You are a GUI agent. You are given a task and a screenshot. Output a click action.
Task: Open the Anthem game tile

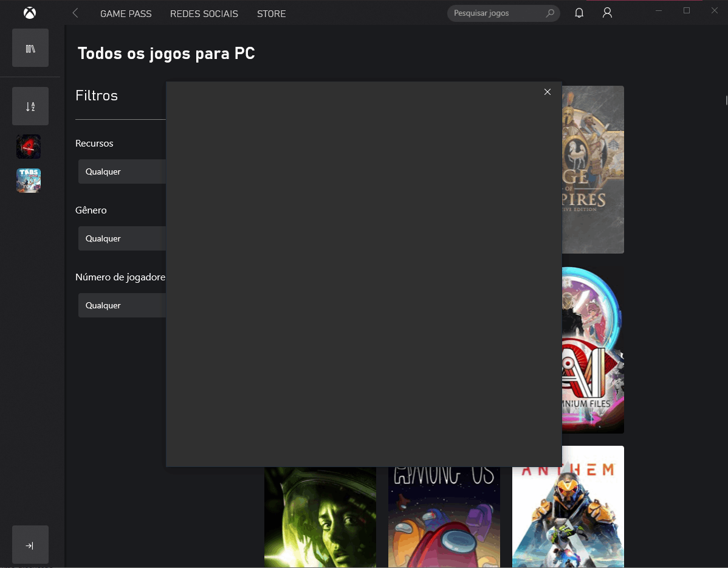point(568,507)
